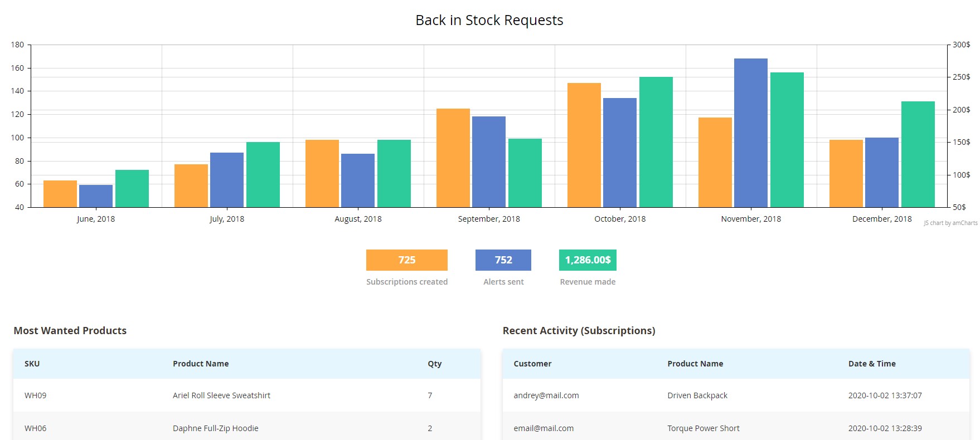This screenshot has width=980, height=440.
Task: Click the Qty column header
Action: pyautogui.click(x=435, y=364)
